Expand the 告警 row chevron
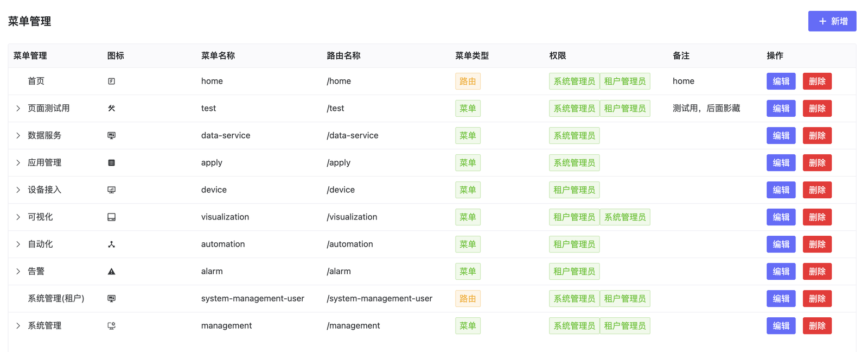This screenshot has height=352, width=868. tap(18, 272)
